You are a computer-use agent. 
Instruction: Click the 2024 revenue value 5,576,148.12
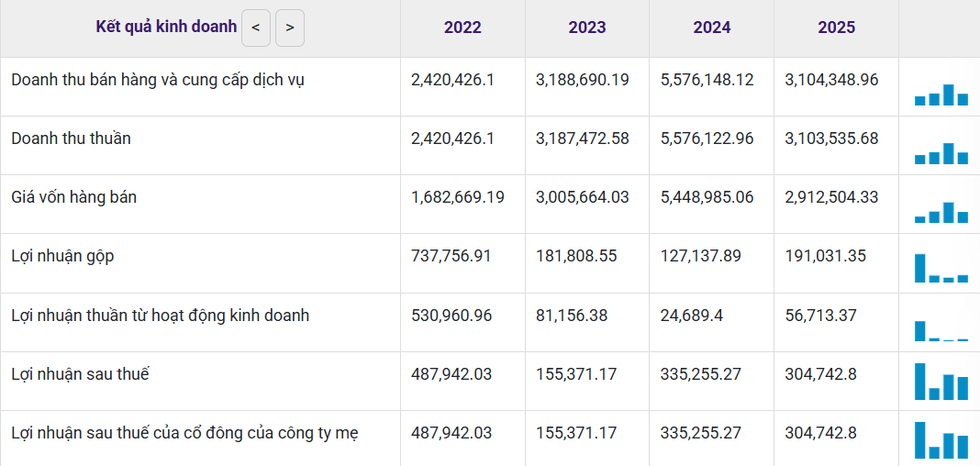pos(707,80)
